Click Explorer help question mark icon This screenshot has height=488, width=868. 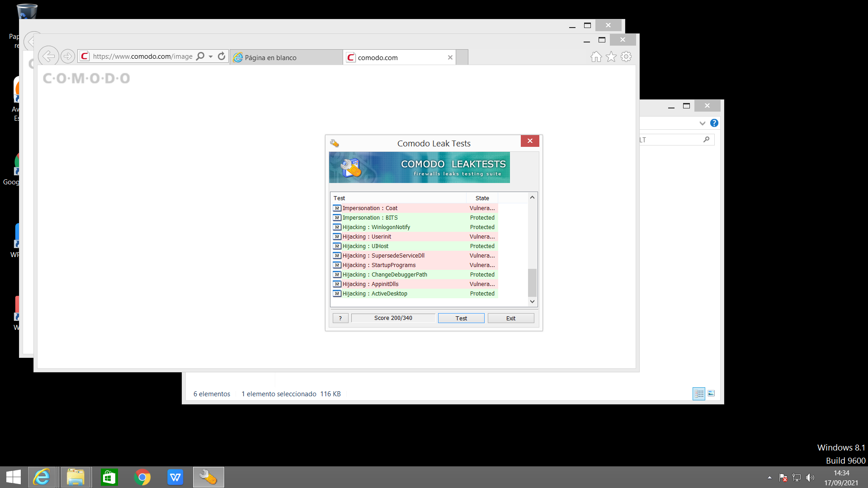point(714,123)
